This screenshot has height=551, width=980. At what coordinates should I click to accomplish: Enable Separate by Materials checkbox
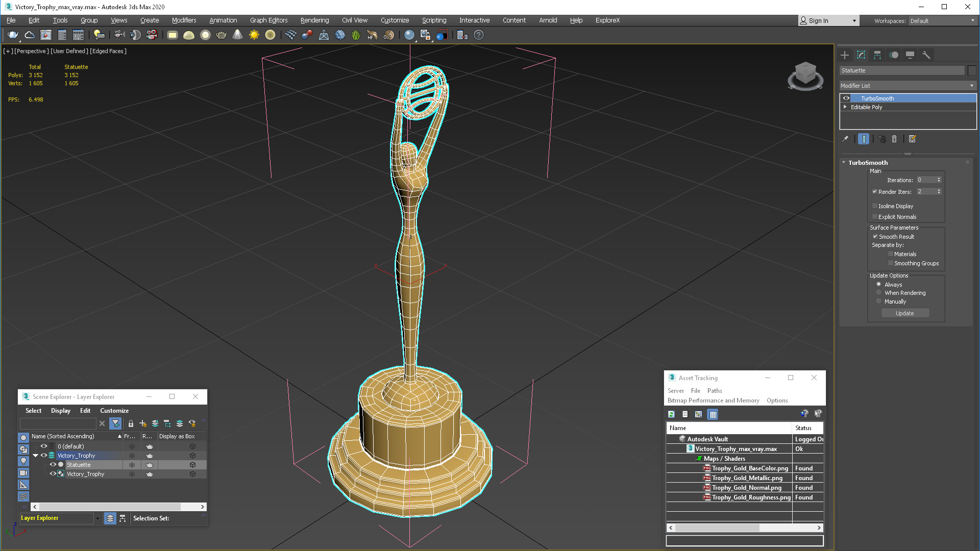coord(891,254)
